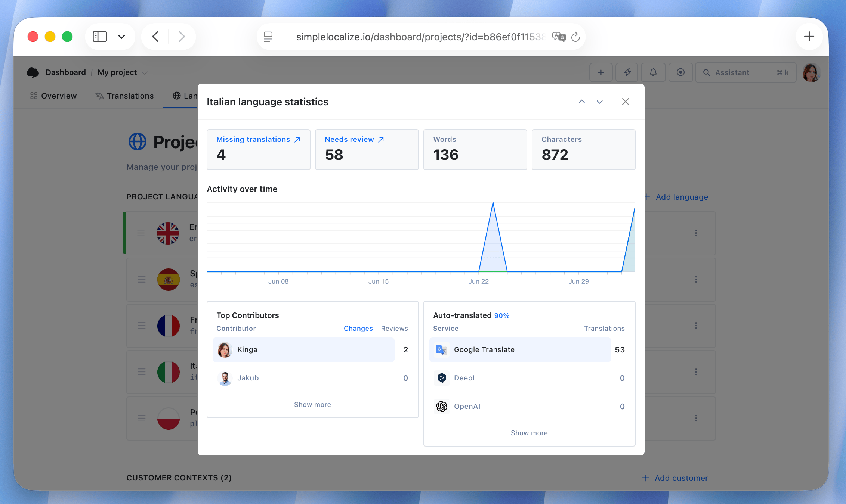Screen dimensions: 846x504
Task: Click the lightning bolt icon in header
Action: (x=627, y=72)
